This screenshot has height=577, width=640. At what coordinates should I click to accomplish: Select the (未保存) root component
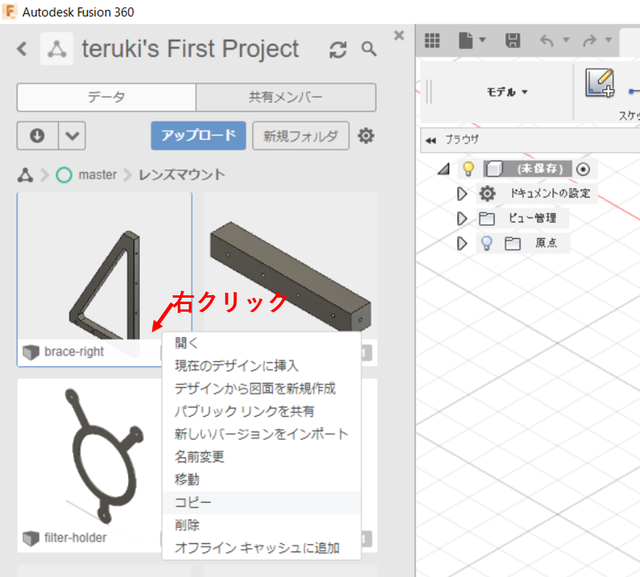(528, 169)
